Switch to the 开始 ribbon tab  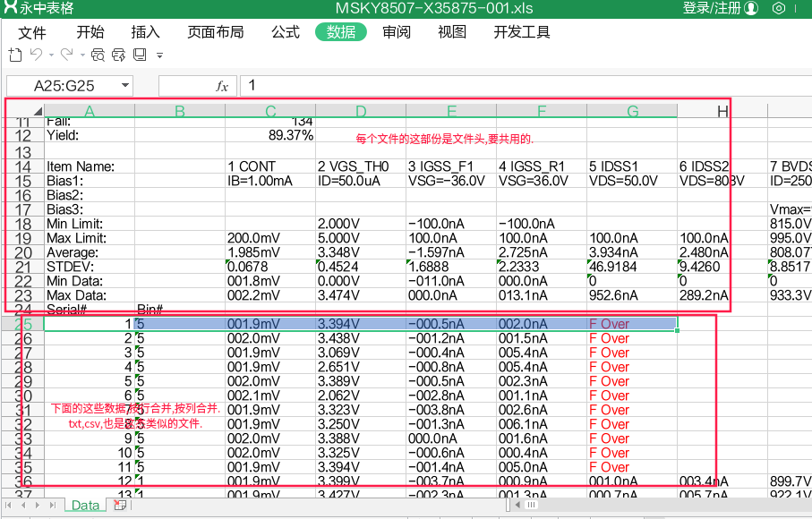tap(90, 32)
